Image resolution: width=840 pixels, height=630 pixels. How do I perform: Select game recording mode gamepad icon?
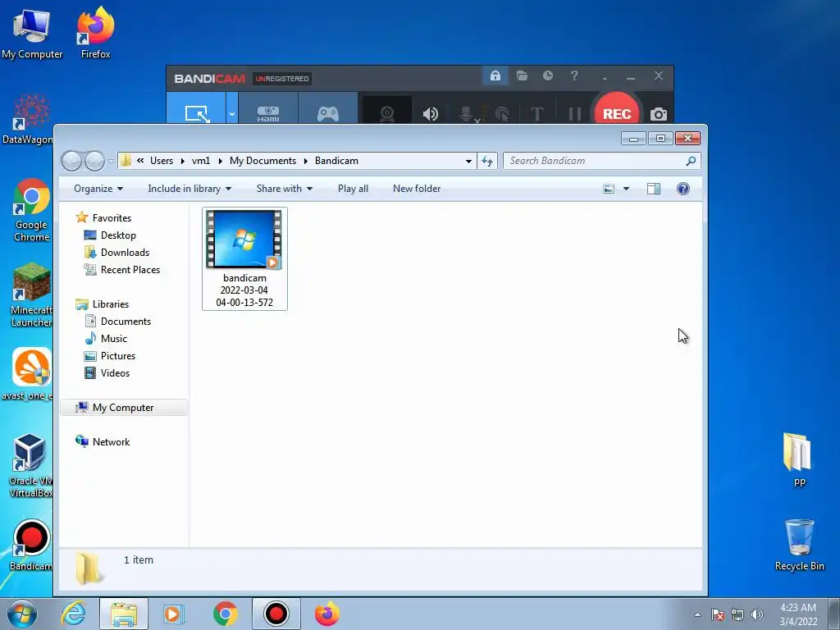coord(328,113)
